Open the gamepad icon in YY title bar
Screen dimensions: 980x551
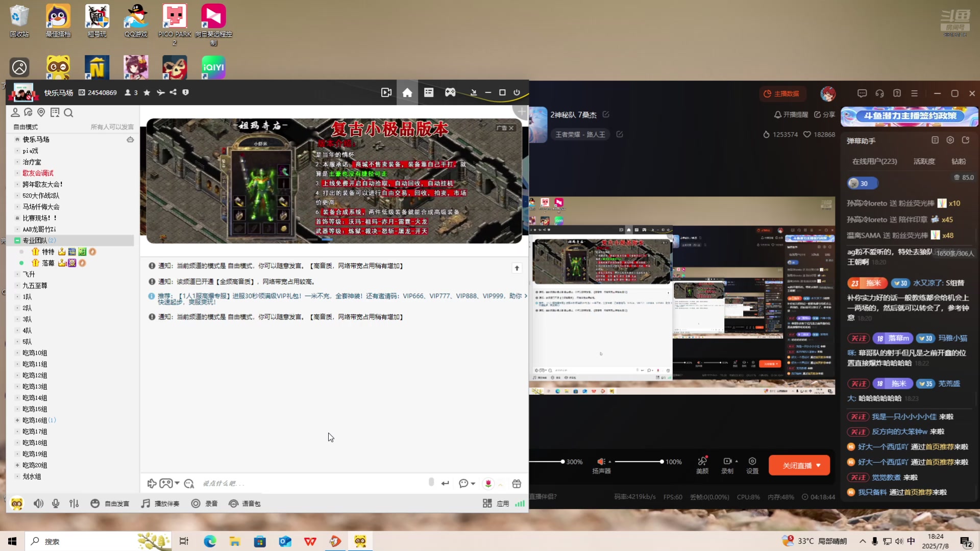[x=450, y=92]
